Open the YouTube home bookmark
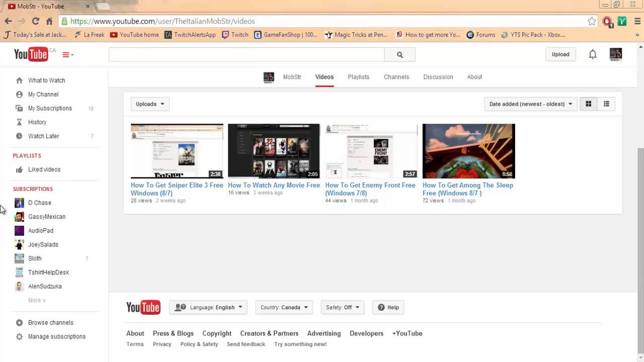The width and height of the screenshot is (644, 362). [x=134, y=35]
